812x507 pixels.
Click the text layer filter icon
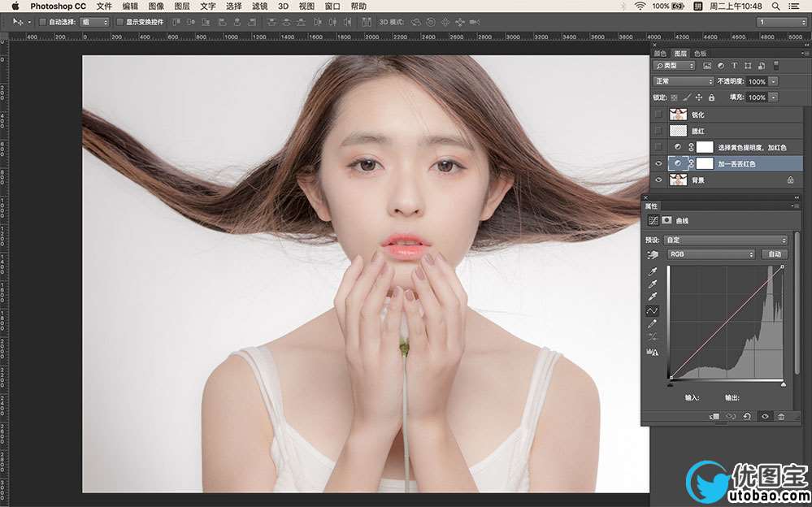pos(735,66)
